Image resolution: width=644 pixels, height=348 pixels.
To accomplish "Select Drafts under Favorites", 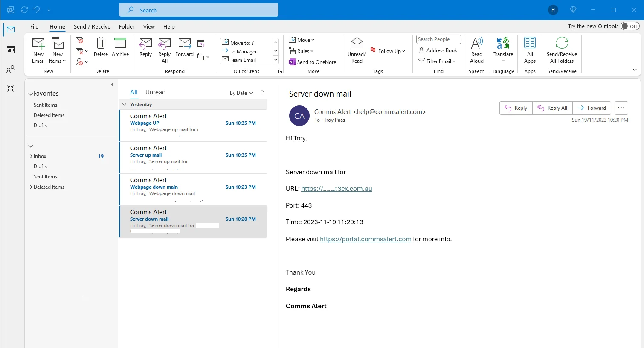I will pos(40,126).
